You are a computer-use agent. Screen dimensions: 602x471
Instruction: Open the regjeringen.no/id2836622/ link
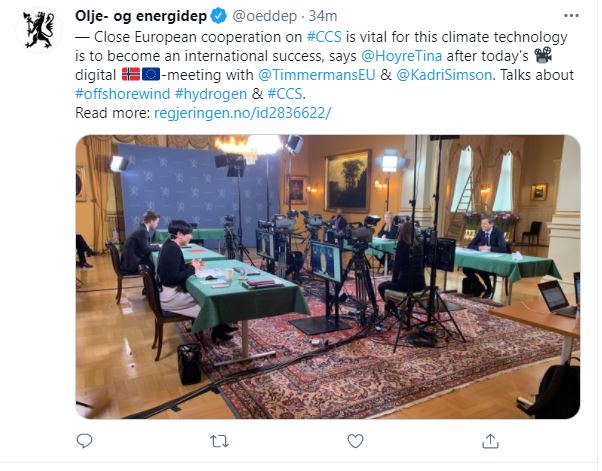point(242,113)
